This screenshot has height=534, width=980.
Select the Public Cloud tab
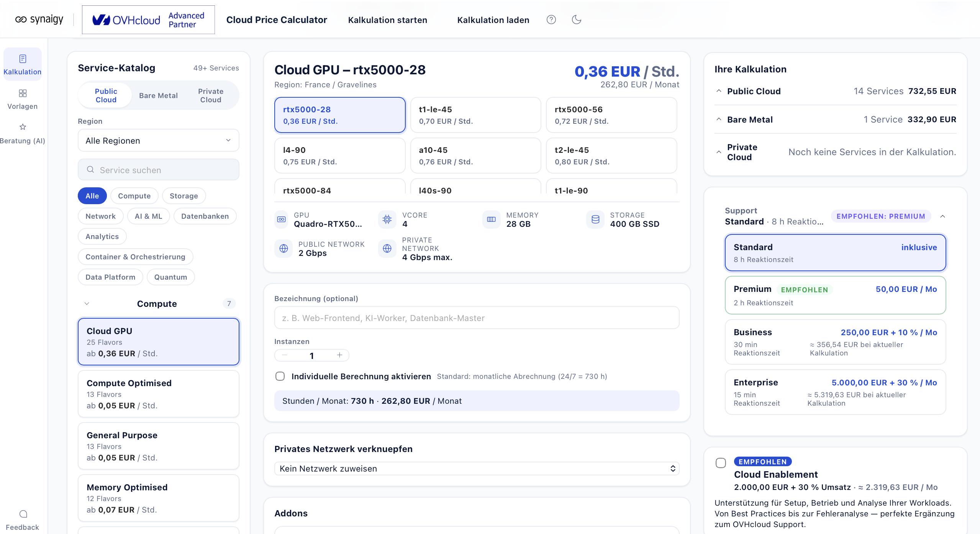pyautogui.click(x=106, y=95)
